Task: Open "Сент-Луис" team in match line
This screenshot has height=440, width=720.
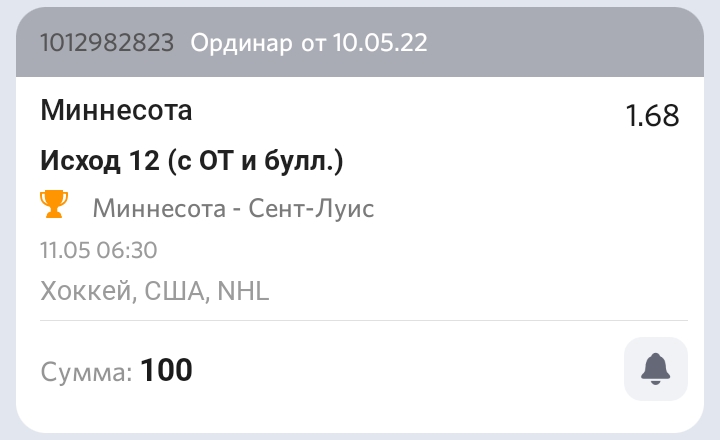Action: pyautogui.click(x=310, y=209)
